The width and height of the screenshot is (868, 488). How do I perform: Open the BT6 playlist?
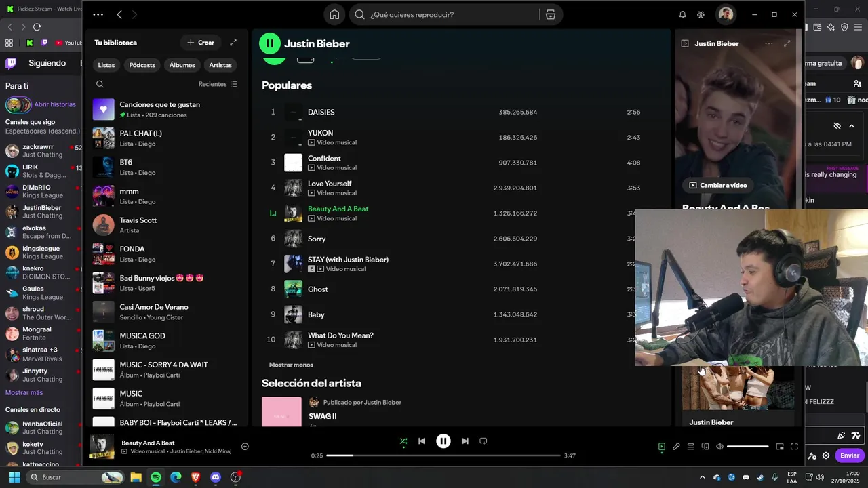point(166,167)
